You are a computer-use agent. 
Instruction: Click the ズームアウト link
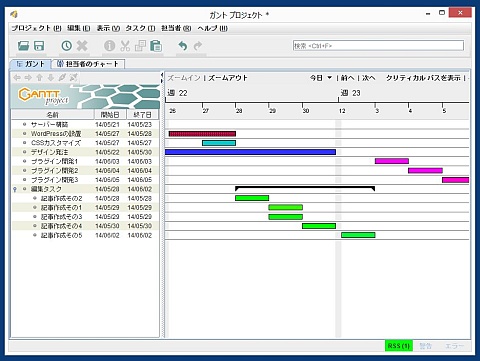click(228, 78)
